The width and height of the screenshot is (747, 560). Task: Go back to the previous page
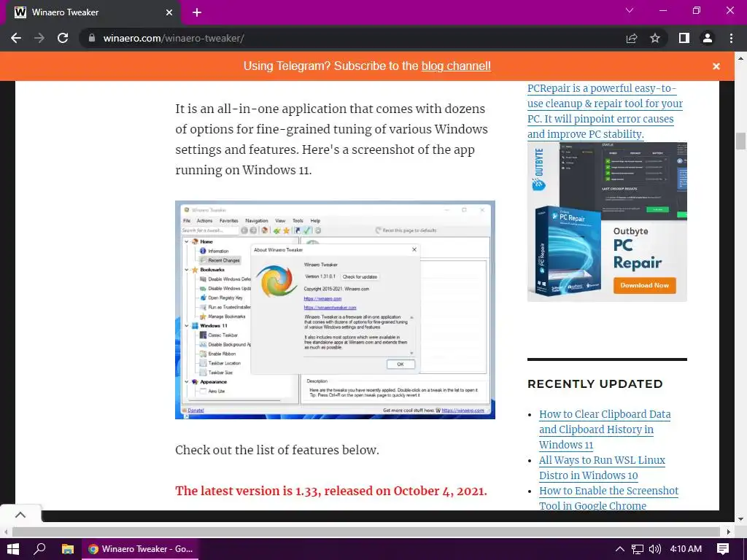coord(16,38)
